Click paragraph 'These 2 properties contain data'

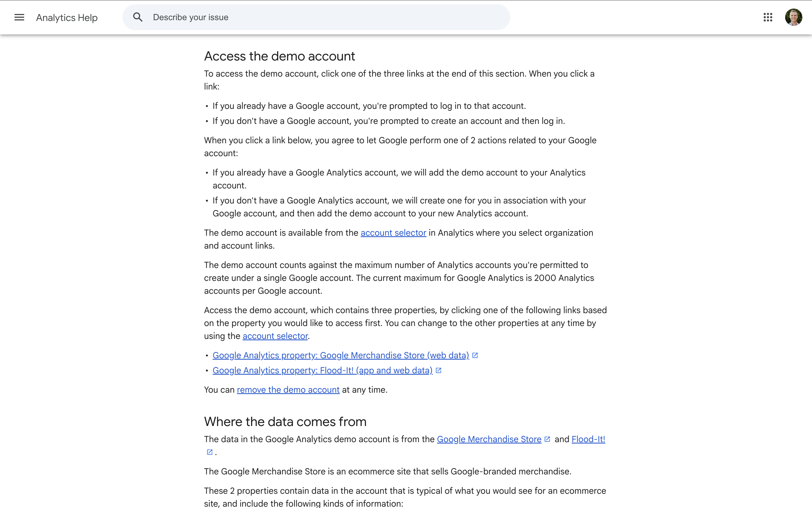point(405,497)
